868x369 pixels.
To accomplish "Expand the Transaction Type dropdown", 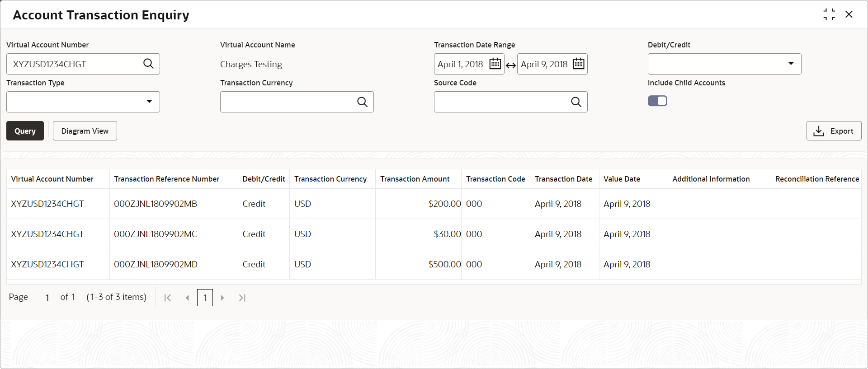I will click(149, 102).
